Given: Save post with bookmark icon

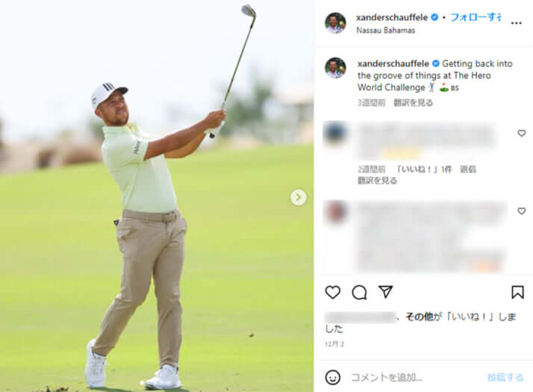Looking at the screenshot, I should click(x=517, y=292).
